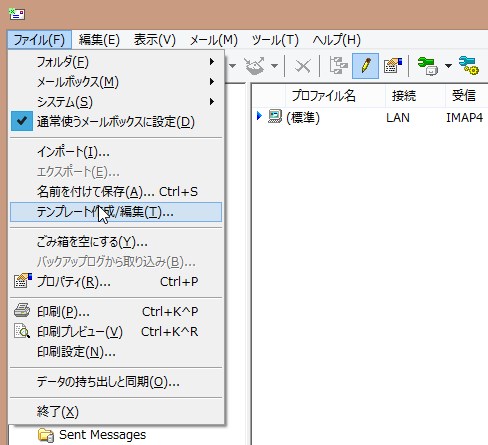
Task: Open the ツール(T) menu
Action: point(275,40)
